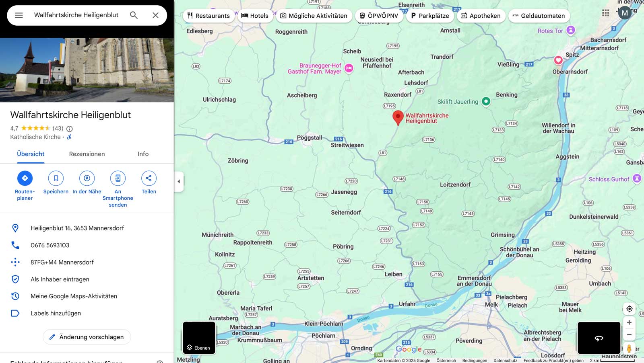
Task: Click the Google logo on map
Action: click(x=409, y=349)
